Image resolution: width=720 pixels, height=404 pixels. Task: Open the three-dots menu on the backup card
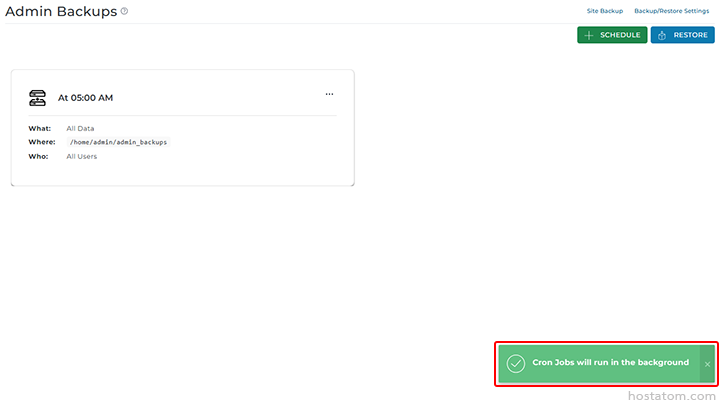[x=329, y=94]
